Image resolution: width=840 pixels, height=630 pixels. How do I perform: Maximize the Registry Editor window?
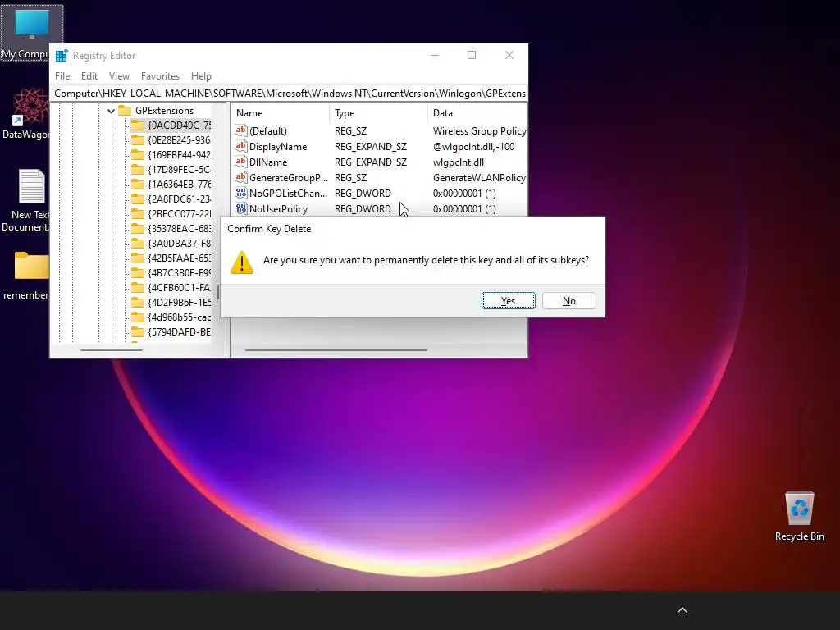(472, 55)
